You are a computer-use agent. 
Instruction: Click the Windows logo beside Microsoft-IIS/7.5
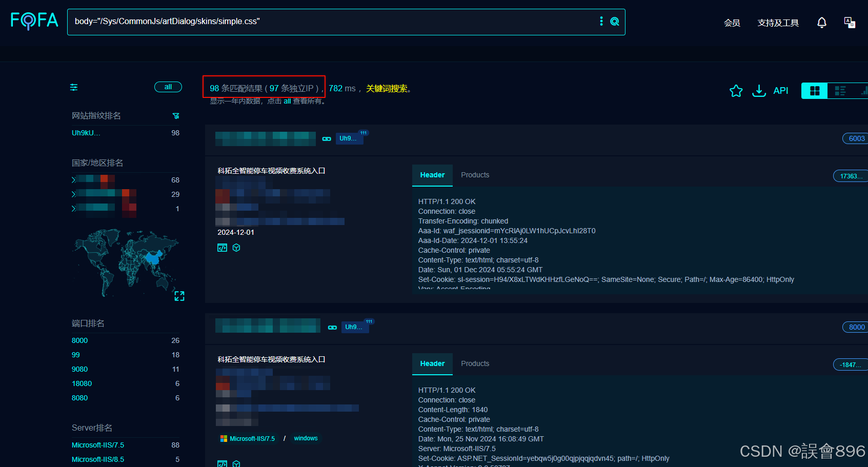(224, 439)
